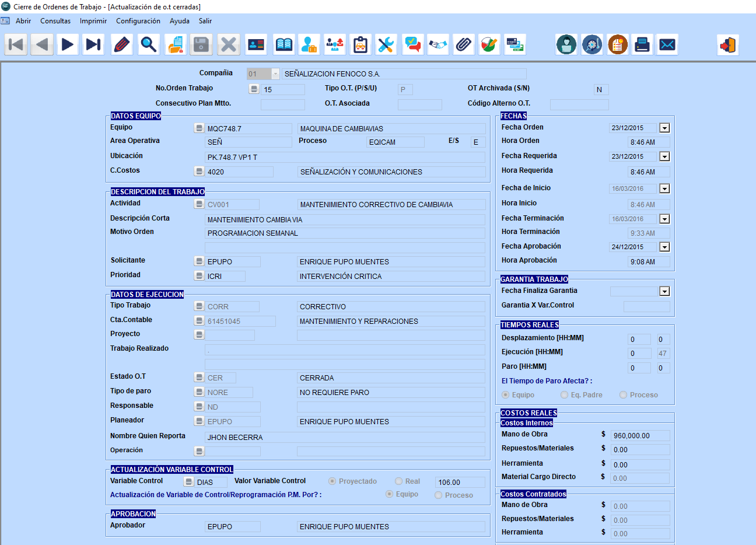The width and height of the screenshot is (756, 545).
Task: Click the Salir menu item
Action: click(205, 21)
